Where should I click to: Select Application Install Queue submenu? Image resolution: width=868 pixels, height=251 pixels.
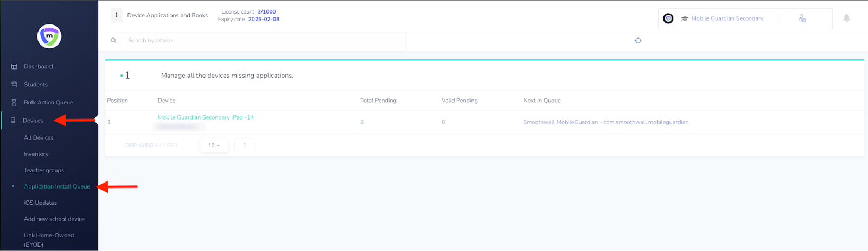point(57,187)
